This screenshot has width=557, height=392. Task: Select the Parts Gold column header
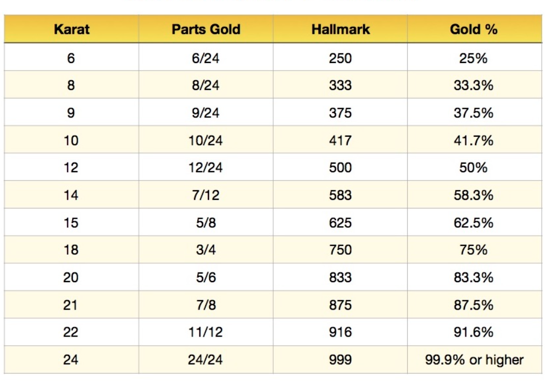pos(206,29)
